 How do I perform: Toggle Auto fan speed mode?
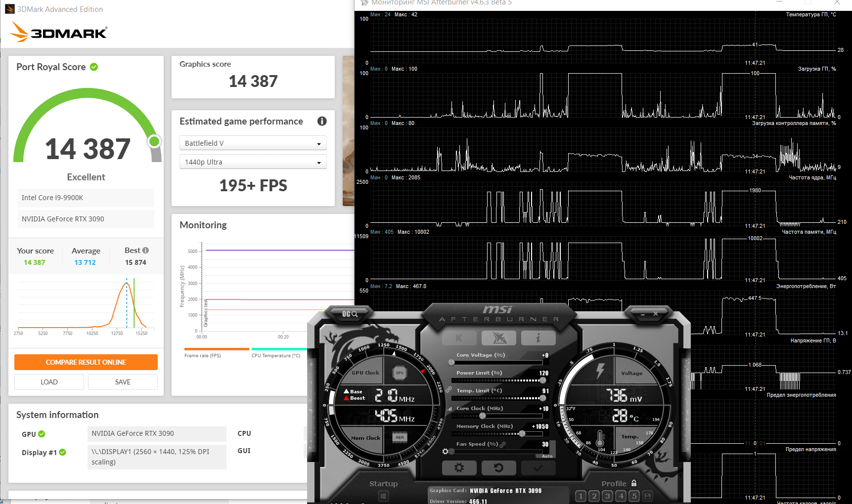[x=547, y=456]
